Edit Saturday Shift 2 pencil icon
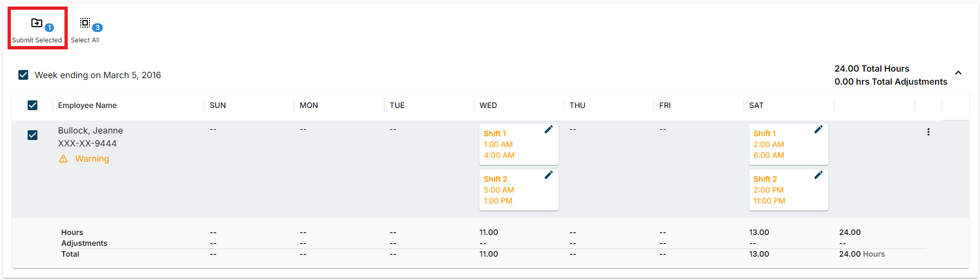Viewport: 980px width, 280px height. 818,175
